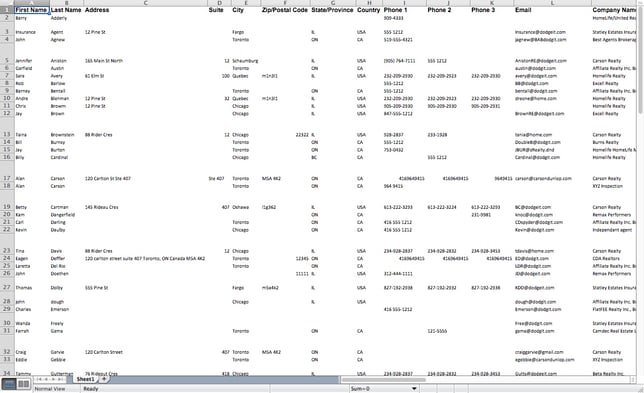
Task: Select column H header
Action: 369,3
